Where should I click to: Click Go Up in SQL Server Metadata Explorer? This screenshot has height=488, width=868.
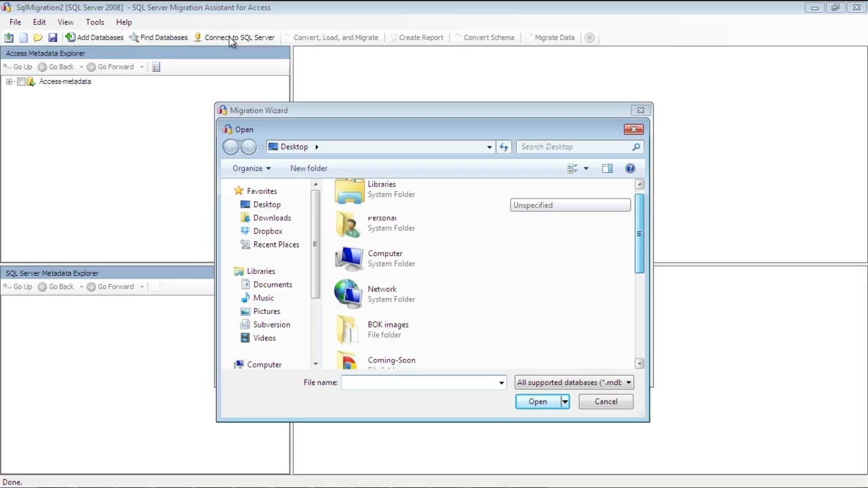18,287
